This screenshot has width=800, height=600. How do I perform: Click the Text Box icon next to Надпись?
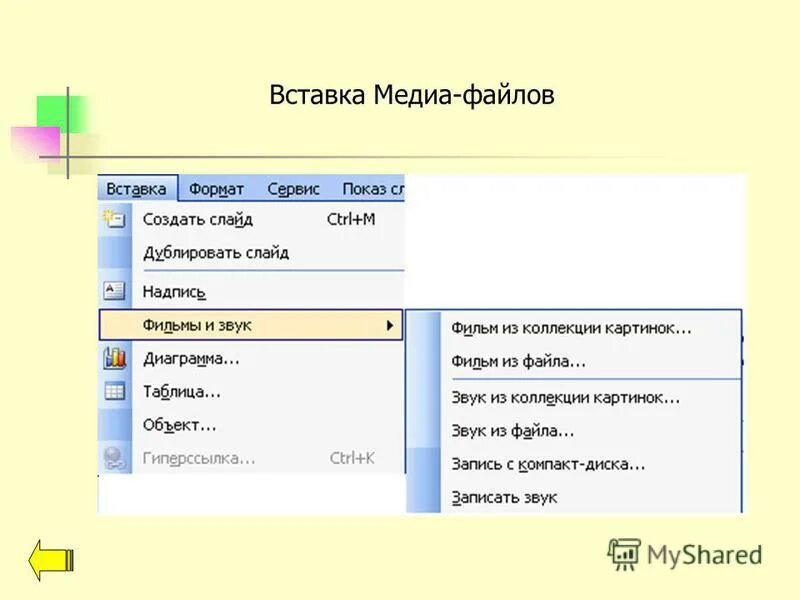pyautogui.click(x=113, y=288)
